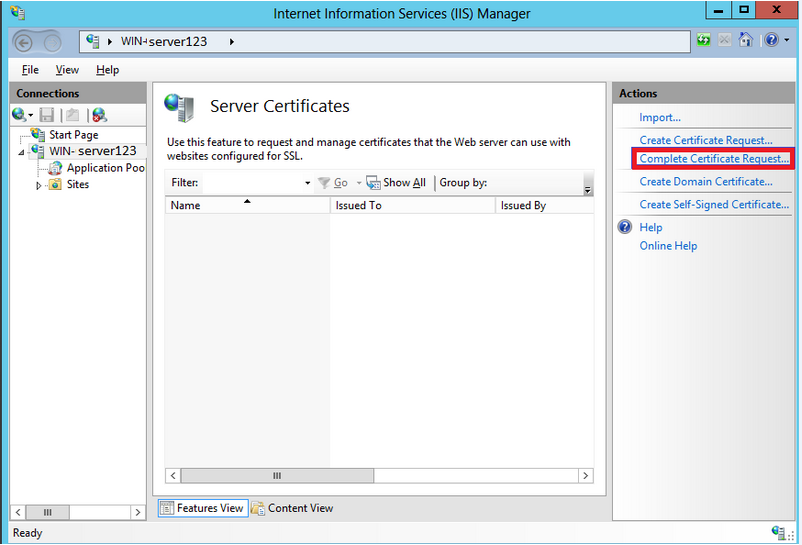This screenshot has width=802, height=545.
Task: Click the Show All filter icon
Action: [x=373, y=183]
